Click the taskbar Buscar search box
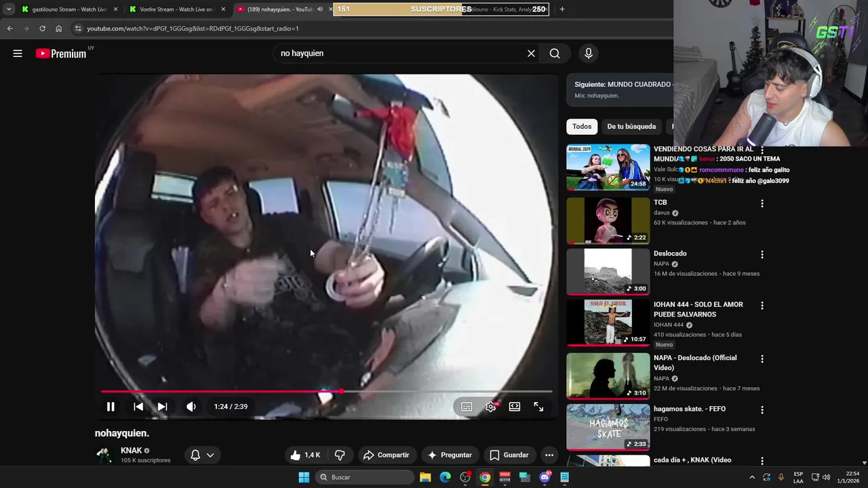Image resolution: width=868 pixels, height=488 pixels. (x=365, y=477)
